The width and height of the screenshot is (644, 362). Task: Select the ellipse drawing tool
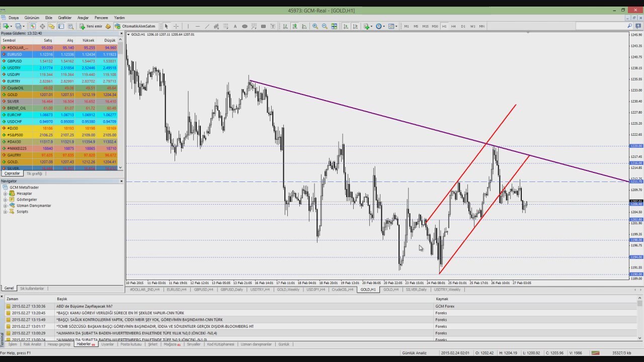point(245,26)
